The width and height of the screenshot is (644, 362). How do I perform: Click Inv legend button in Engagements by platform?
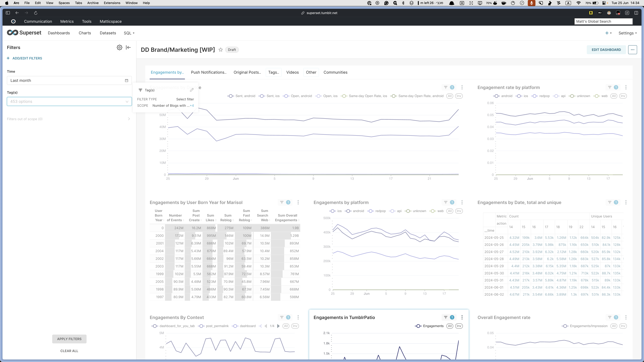point(459,211)
